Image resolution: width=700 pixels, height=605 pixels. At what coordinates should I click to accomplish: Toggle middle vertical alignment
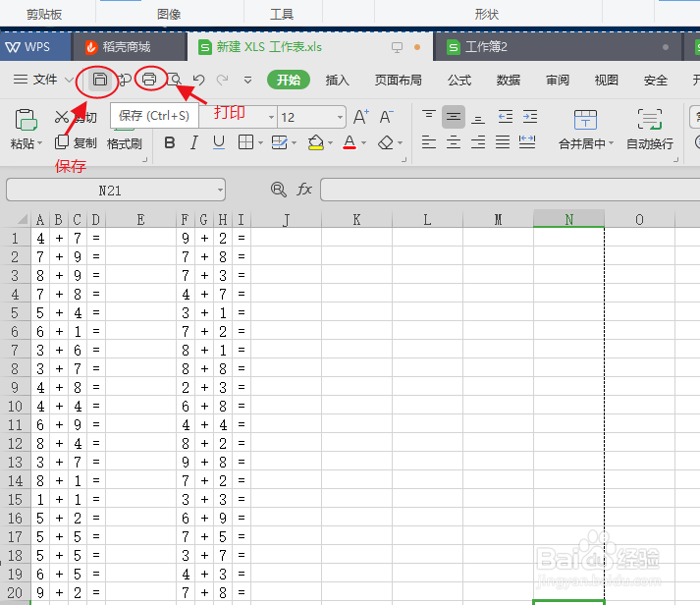454,117
